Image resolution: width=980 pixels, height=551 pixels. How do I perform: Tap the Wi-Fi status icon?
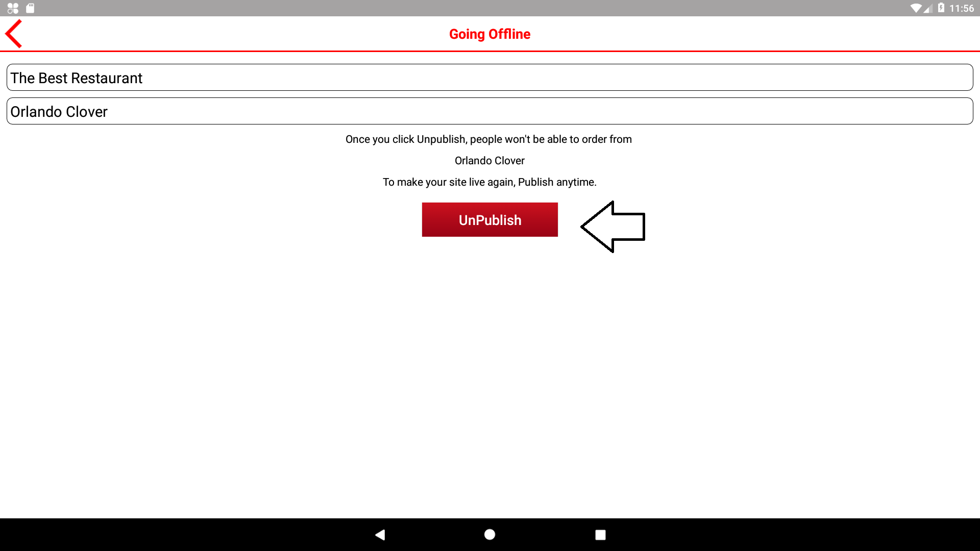[916, 8]
